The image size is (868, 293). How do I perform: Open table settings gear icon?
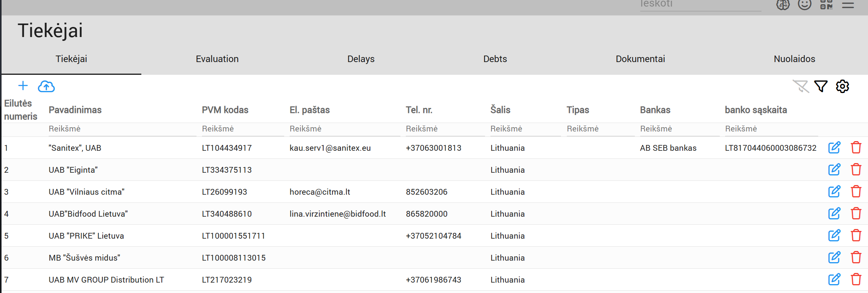pos(843,86)
